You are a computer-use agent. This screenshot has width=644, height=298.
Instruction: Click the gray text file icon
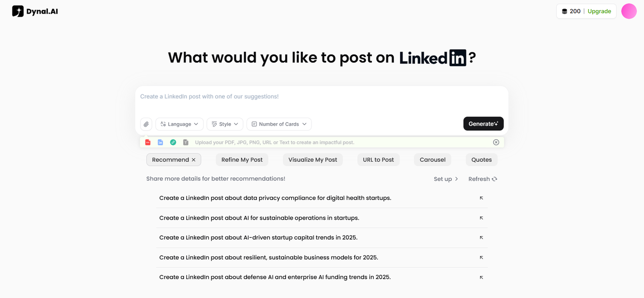pos(186,142)
